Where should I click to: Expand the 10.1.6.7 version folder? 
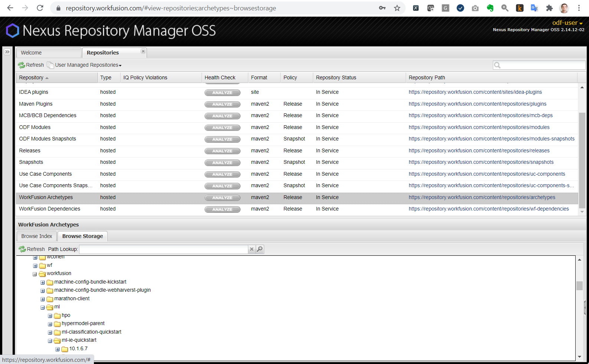[x=57, y=349]
